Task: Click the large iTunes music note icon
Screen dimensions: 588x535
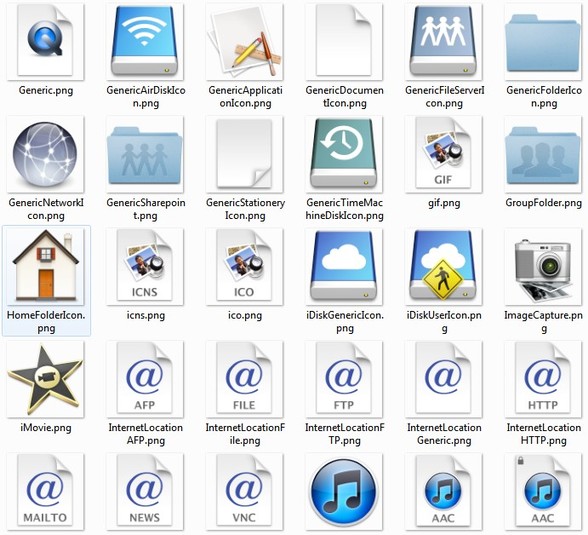Action: click(x=344, y=492)
